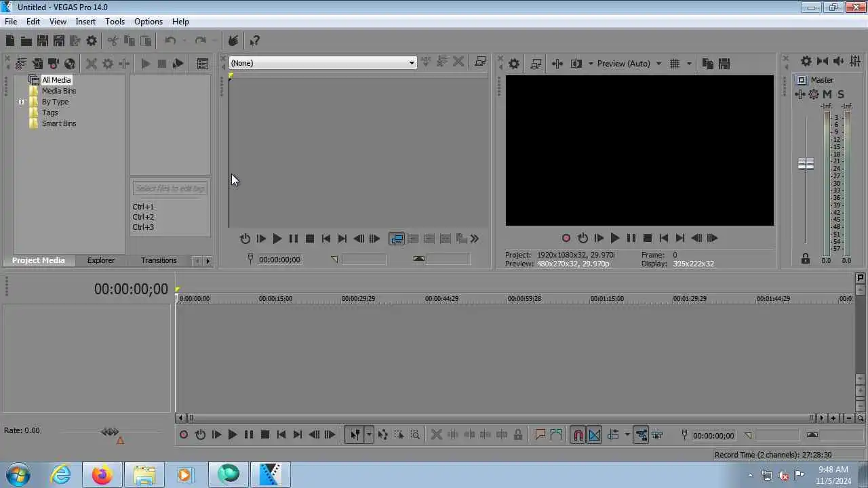The height and width of the screenshot is (488, 868).
Task: Open the File menu
Action: [11, 22]
